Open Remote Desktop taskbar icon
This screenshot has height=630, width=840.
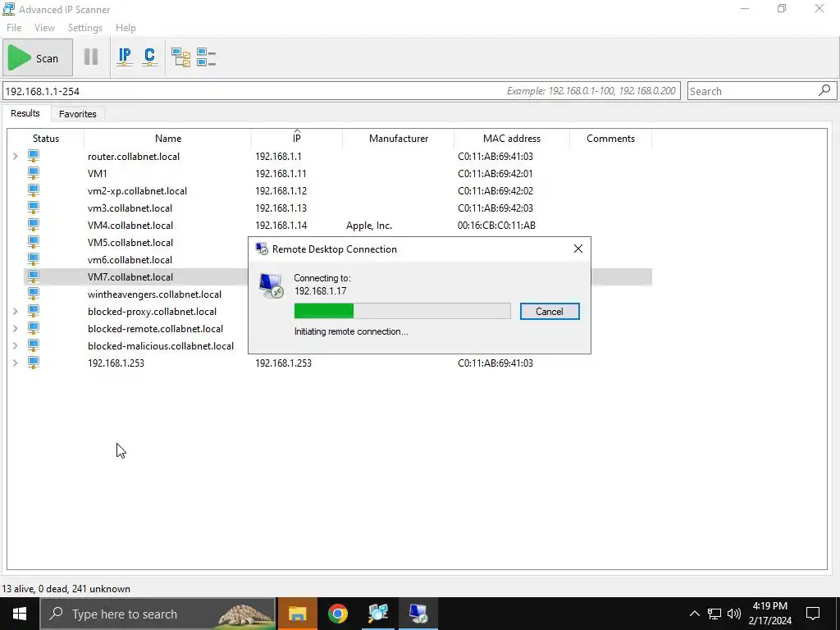point(418,614)
